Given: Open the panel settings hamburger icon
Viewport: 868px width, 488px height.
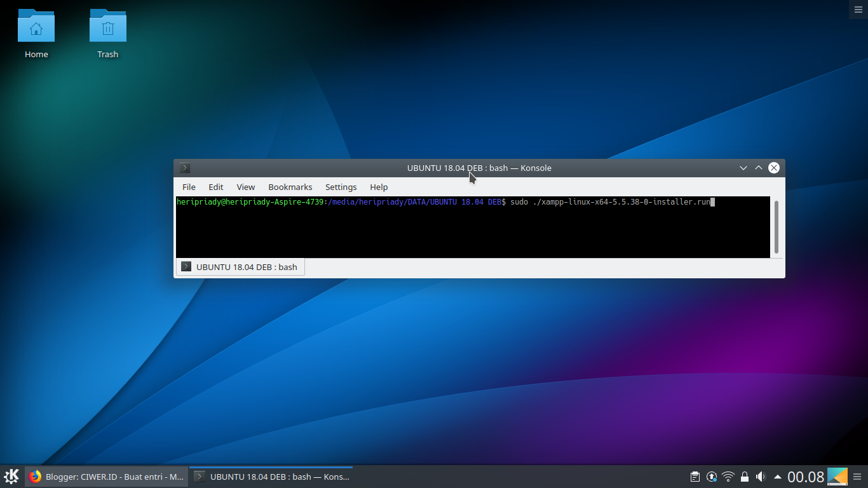Looking at the screenshot, I should (x=858, y=477).
